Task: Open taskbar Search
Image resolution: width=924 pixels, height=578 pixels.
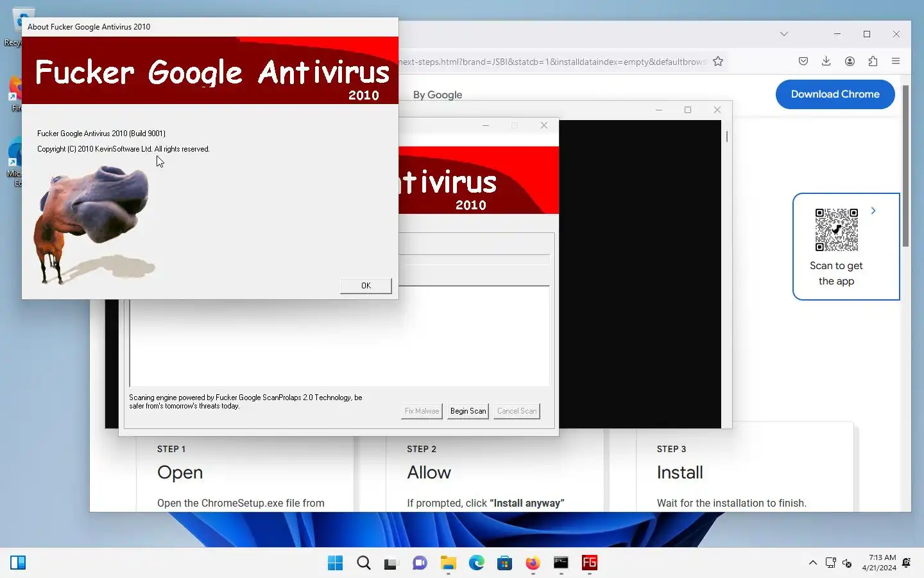Action: [363, 563]
